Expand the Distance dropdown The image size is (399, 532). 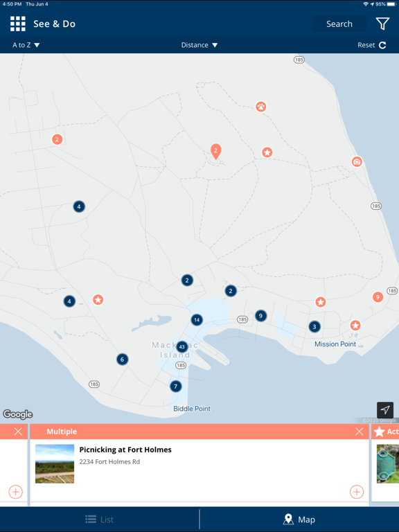(199, 45)
